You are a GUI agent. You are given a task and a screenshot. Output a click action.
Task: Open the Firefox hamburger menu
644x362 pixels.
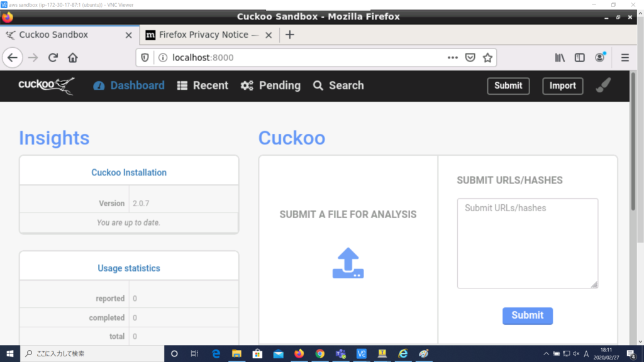click(x=625, y=57)
